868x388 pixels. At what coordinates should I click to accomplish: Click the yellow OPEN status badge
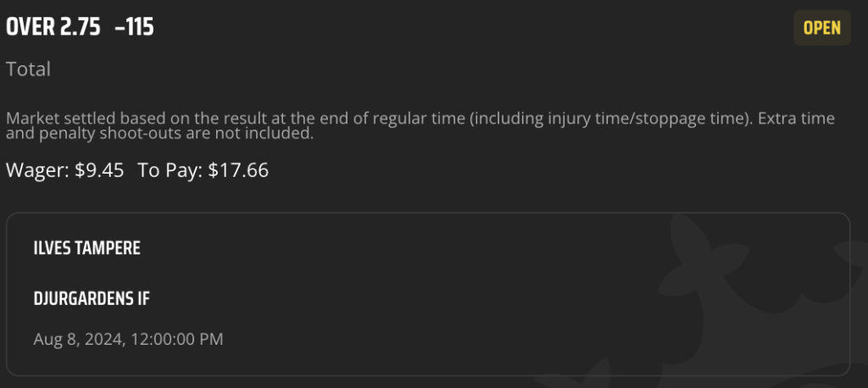tap(821, 28)
